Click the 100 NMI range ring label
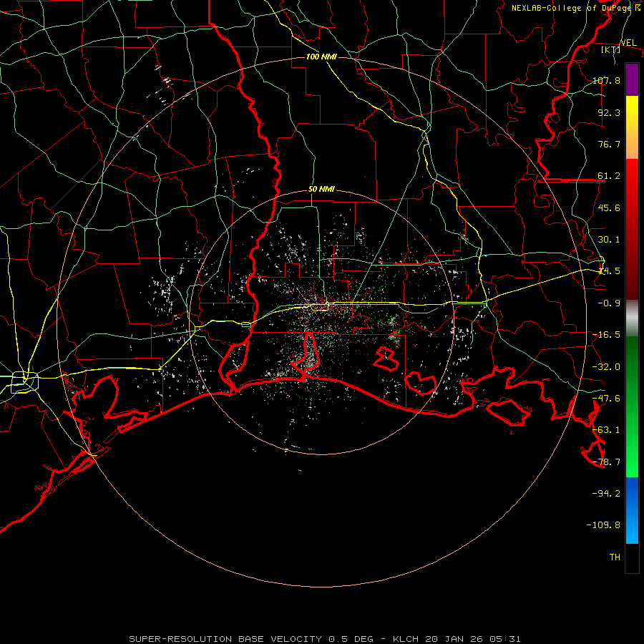The image size is (644, 644). click(x=321, y=57)
